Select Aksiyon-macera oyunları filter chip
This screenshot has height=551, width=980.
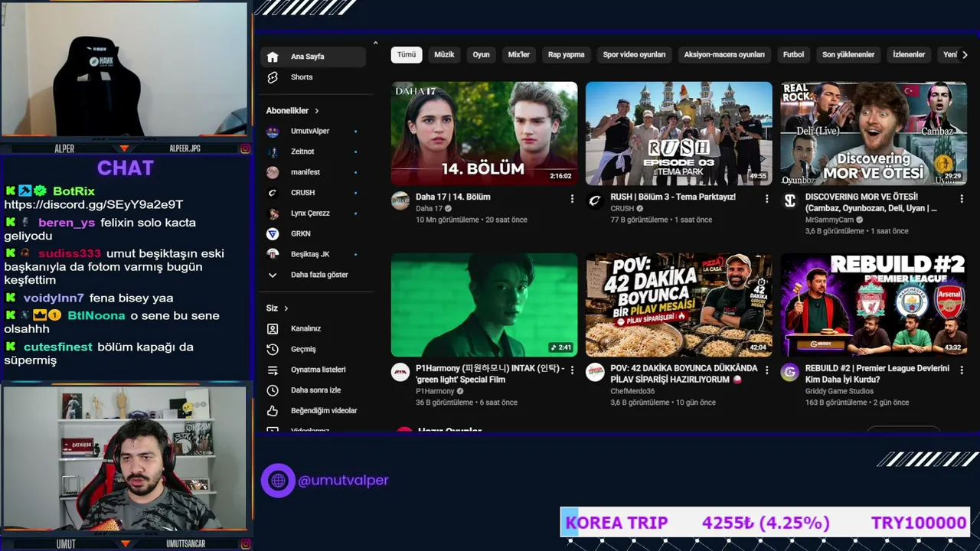(x=724, y=55)
